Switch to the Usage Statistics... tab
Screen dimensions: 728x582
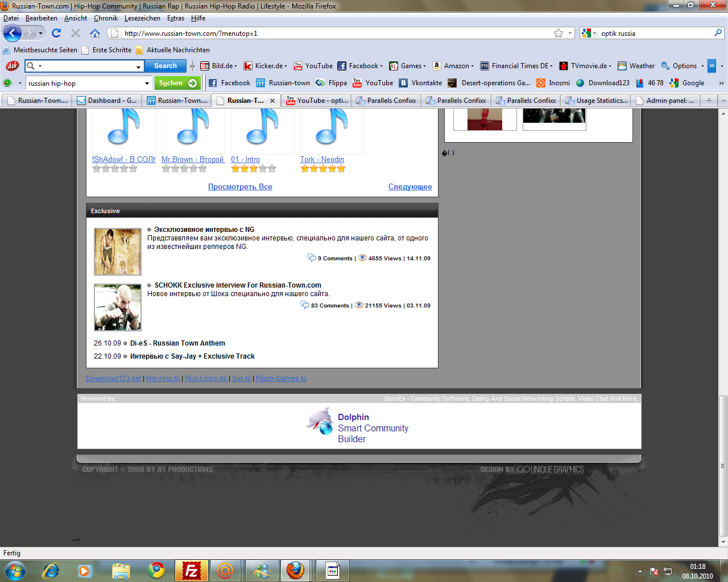coord(596,101)
